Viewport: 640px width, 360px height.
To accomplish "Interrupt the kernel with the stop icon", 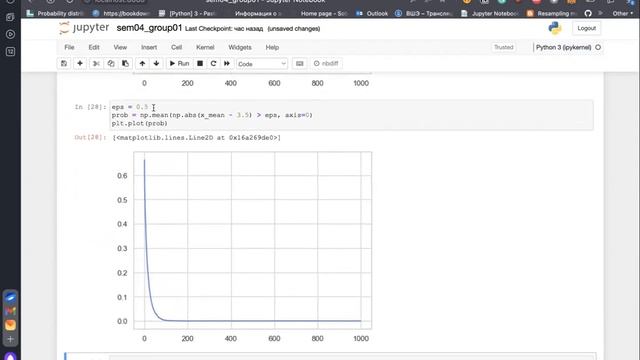I will point(200,64).
